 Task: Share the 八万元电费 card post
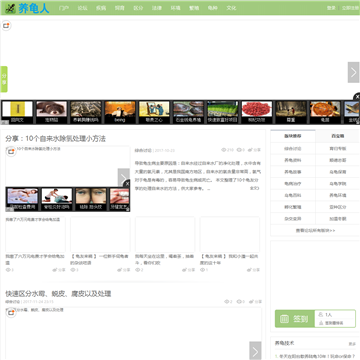[x=59, y=270]
